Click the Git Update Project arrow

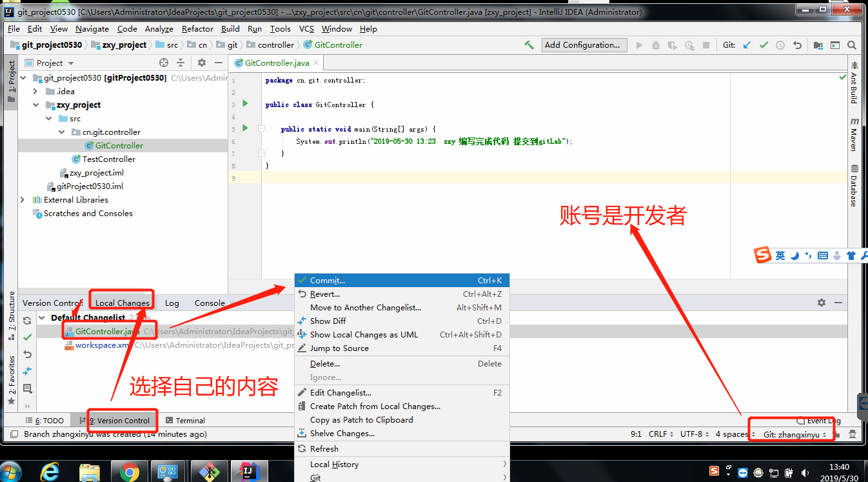coord(747,45)
